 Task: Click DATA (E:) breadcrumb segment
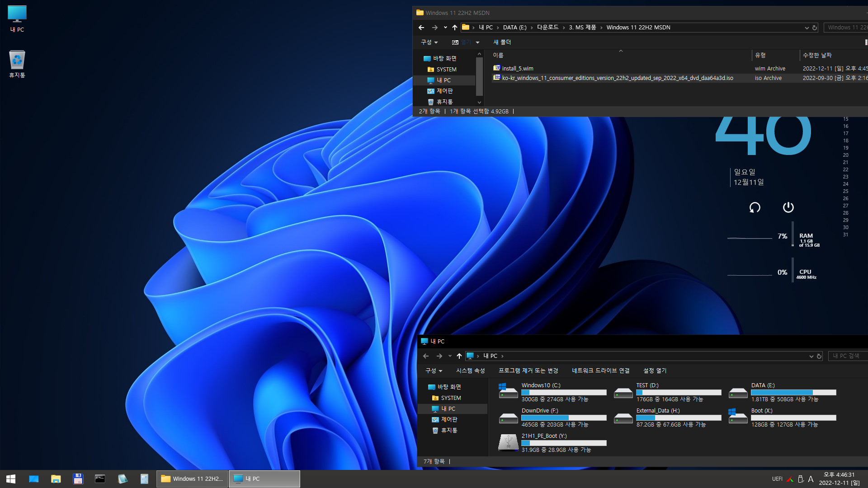(514, 28)
